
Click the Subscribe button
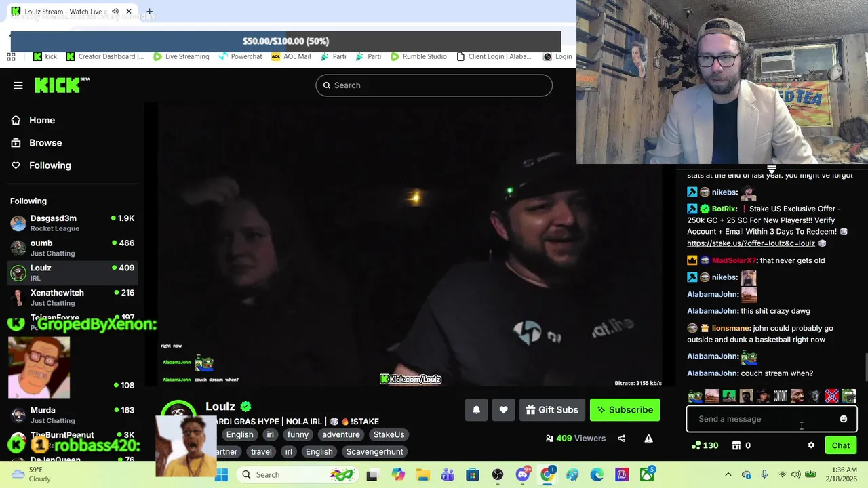click(x=625, y=410)
